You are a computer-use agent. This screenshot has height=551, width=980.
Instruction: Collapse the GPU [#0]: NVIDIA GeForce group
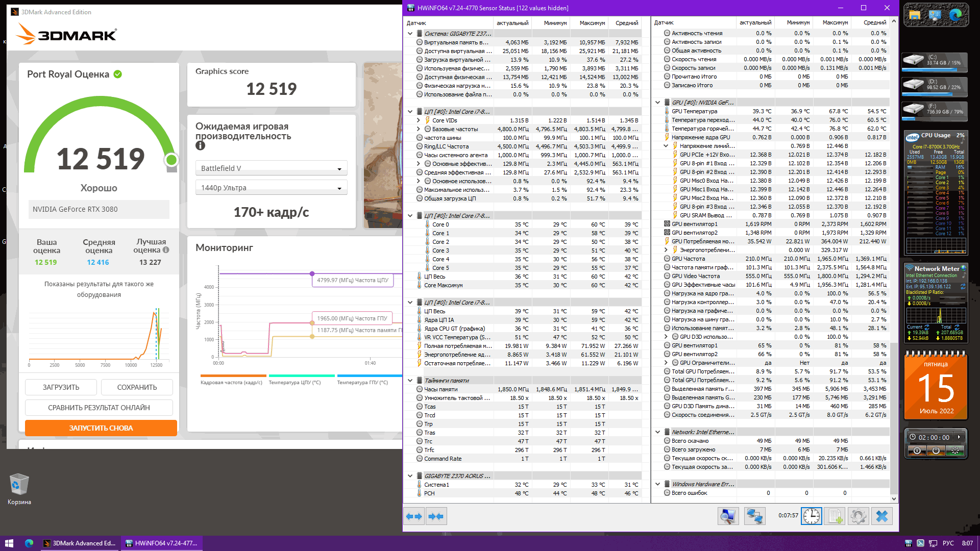pyautogui.click(x=657, y=103)
